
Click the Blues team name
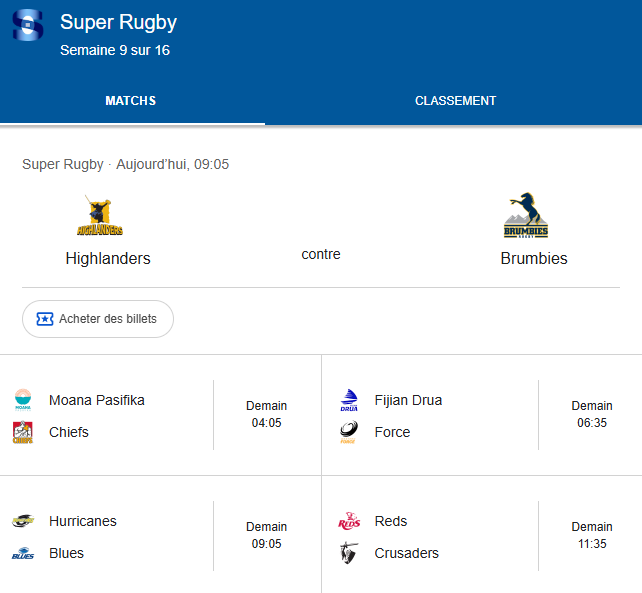[66, 553]
